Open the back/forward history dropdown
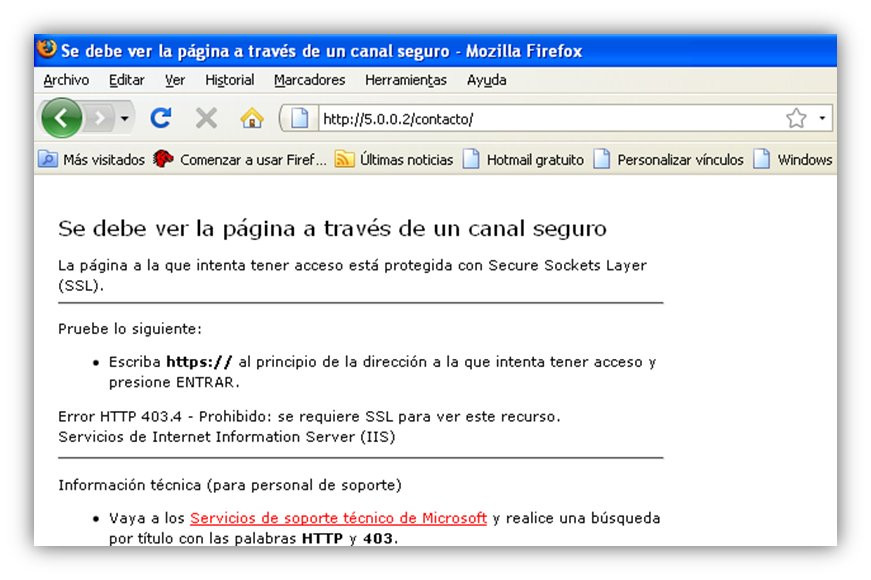 pos(125,118)
